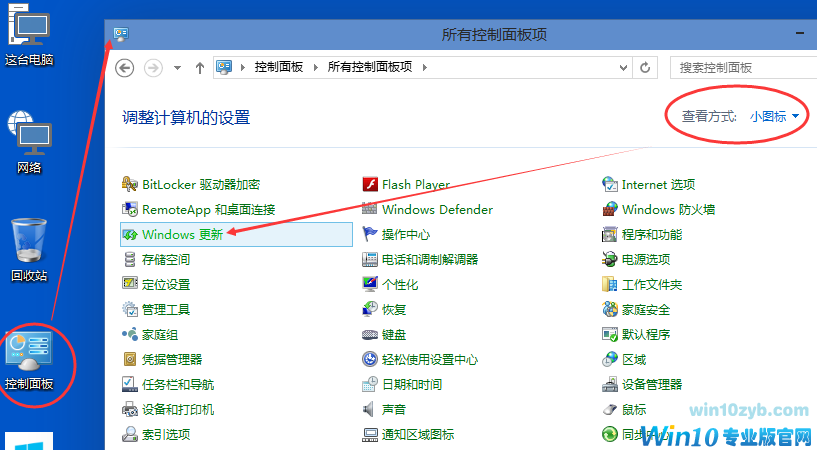Click the 设备和打印机 icon
The height and width of the screenshot is (450, 817).
130,409
